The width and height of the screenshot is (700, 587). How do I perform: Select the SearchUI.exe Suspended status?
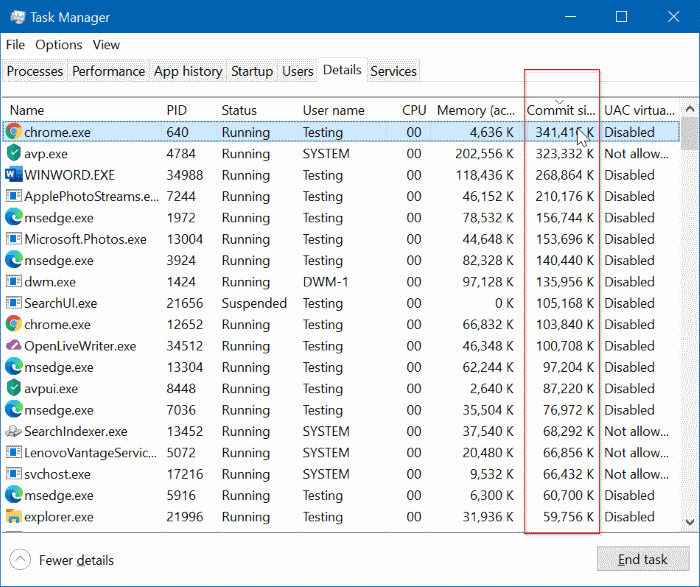click(254, 303)
